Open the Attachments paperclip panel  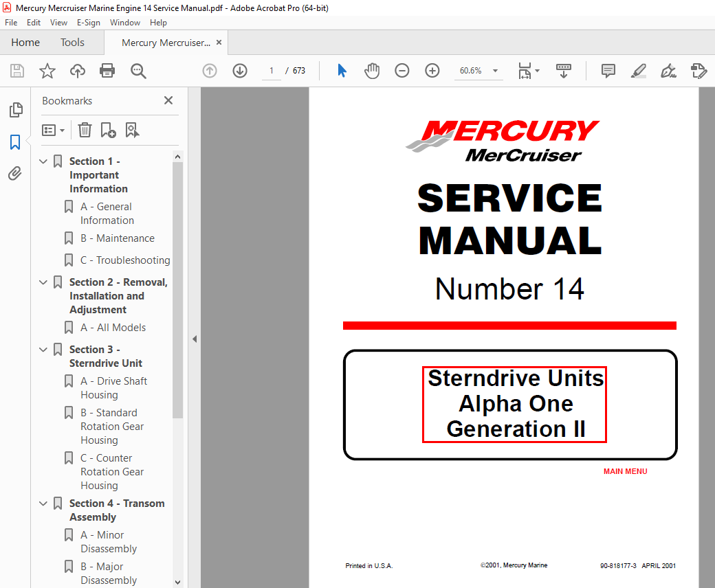[15, 174]
